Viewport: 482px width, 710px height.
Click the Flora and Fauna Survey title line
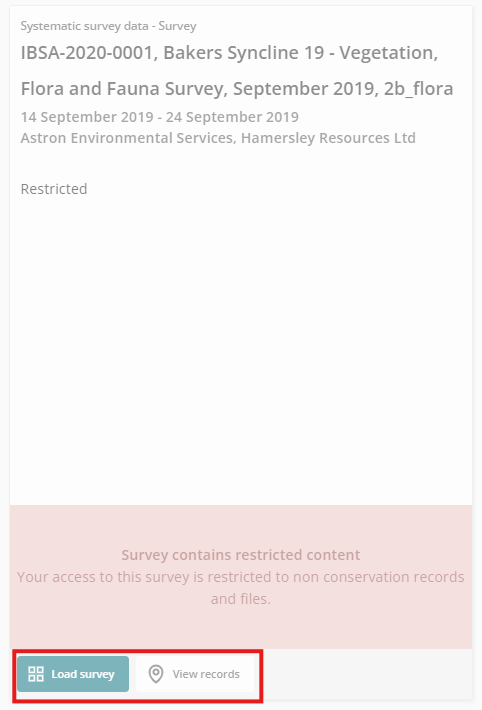pyautogui.click(x=237, y=89)
